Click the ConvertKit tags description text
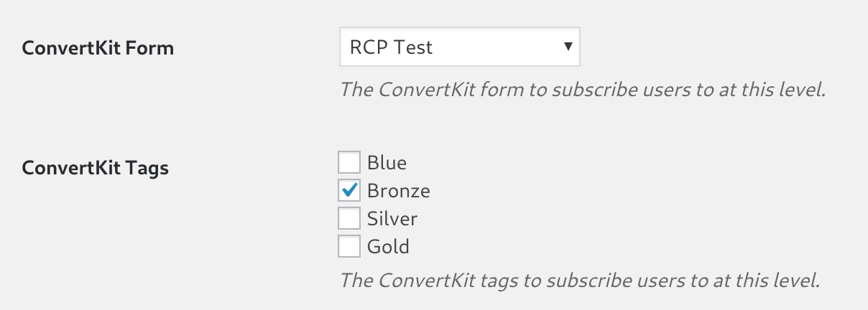 580,279
